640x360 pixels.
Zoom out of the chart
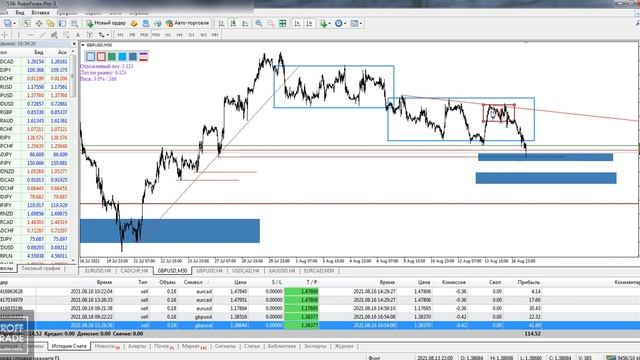tap(271, 23)
